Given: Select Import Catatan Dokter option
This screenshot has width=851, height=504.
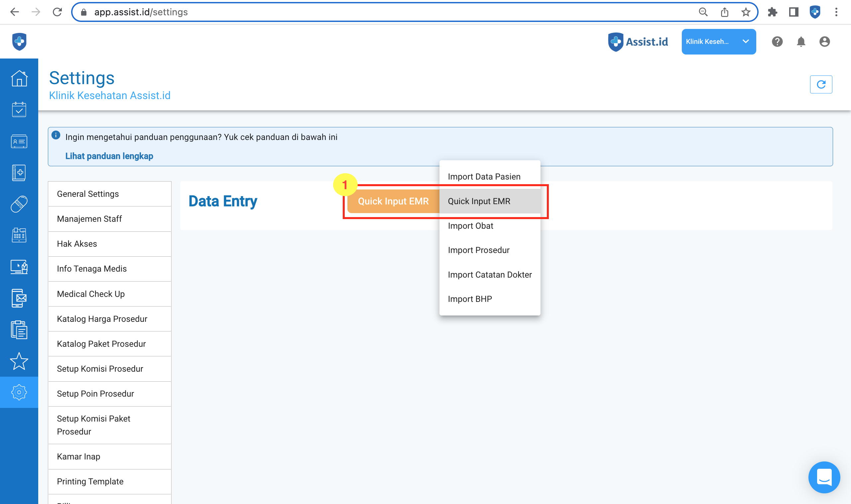Looking at the screenshot, I should click(489, 274).
